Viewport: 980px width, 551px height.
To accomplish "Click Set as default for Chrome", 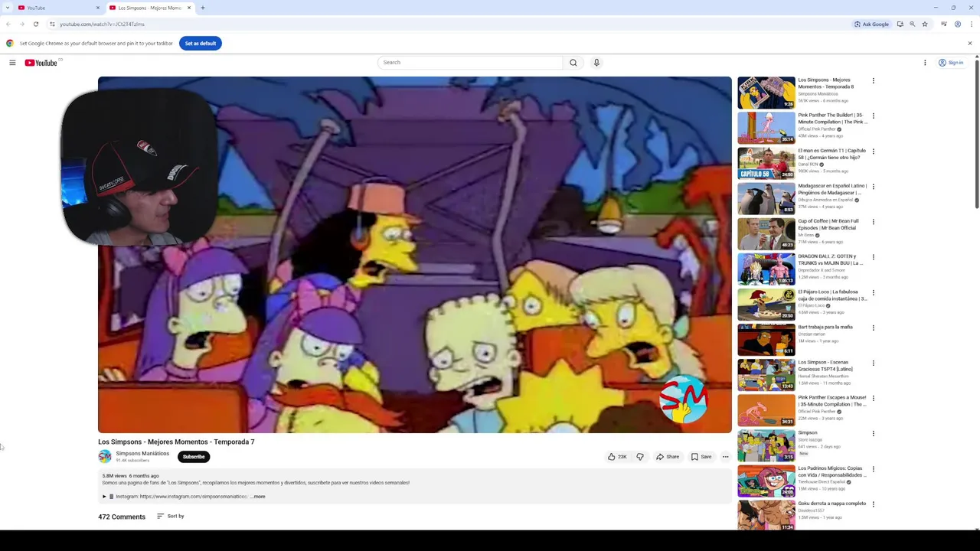I will 201,44.
